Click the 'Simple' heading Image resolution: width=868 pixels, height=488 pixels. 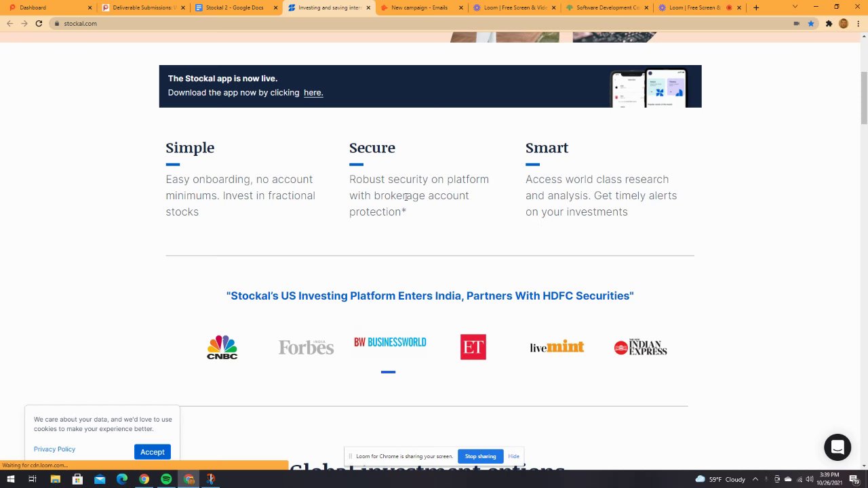coord(190,148)
